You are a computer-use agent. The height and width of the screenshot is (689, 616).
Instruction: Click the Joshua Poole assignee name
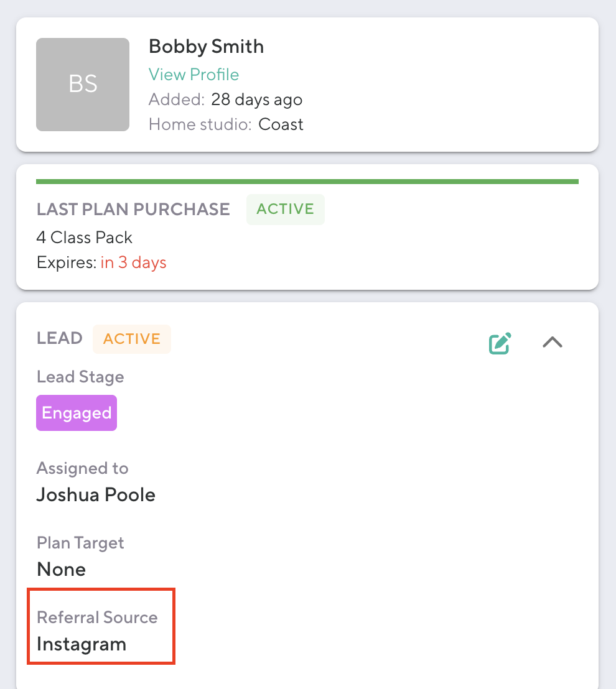[x=96, y=495]
